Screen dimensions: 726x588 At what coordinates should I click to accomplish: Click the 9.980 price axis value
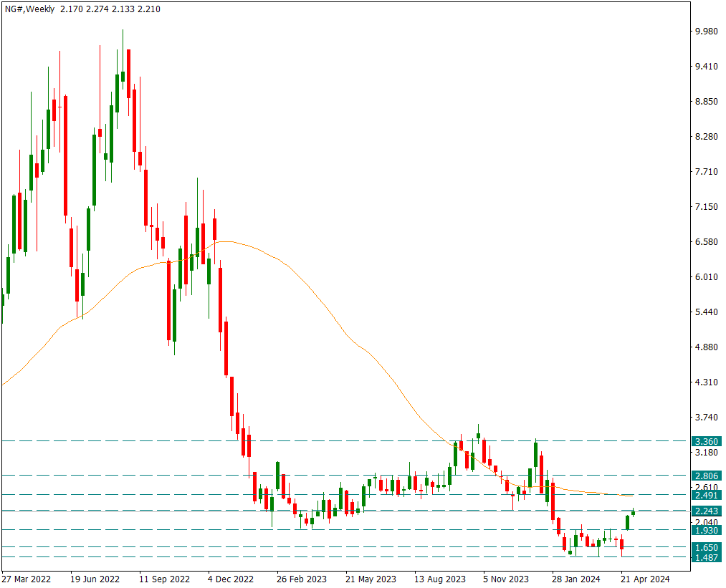point(706,31)
